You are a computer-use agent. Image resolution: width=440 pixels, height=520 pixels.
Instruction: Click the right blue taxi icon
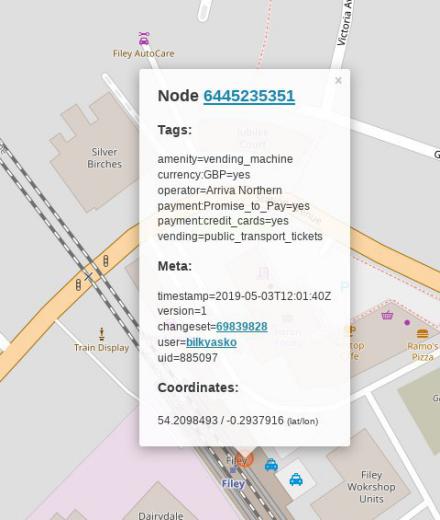tap(296, 479)
